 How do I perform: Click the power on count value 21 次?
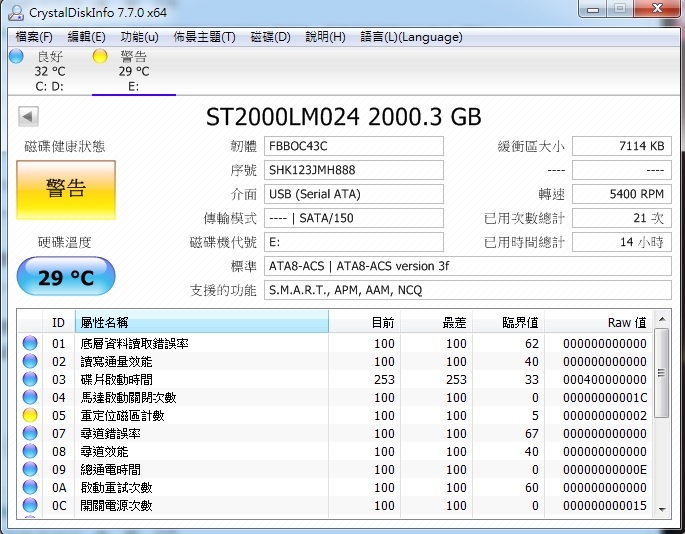[x=622, y=218]
